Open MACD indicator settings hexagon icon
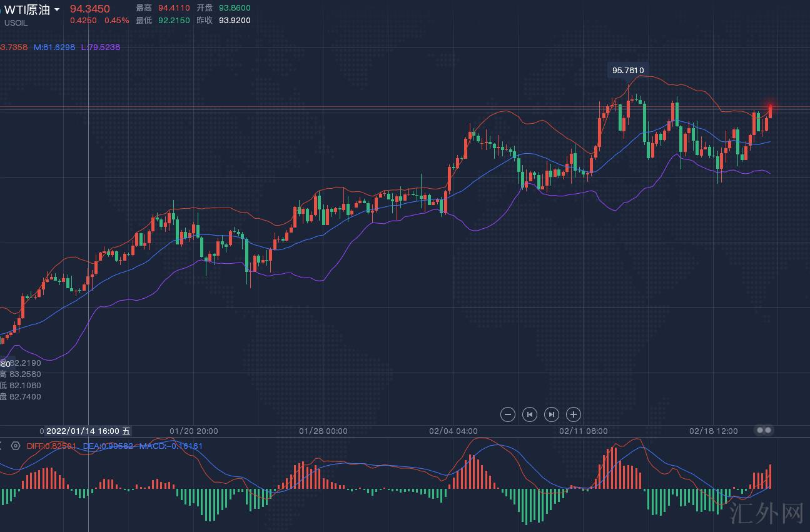Viewport: 810px width, 532px height. coord(16,446)
